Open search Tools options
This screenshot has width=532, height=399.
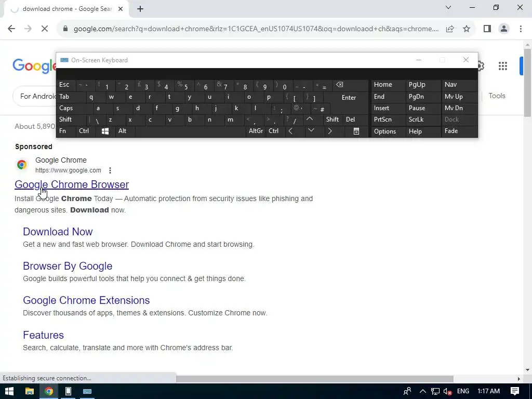497,96
